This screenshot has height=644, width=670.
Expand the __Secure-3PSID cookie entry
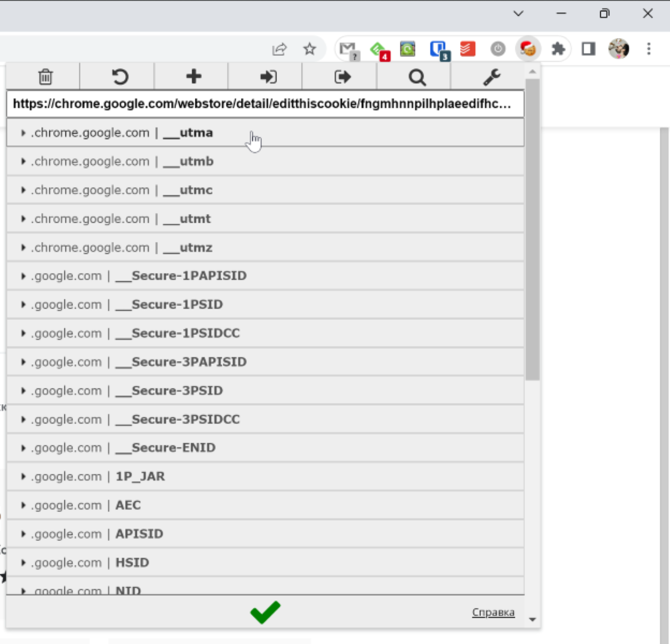(x=265, y=391)
